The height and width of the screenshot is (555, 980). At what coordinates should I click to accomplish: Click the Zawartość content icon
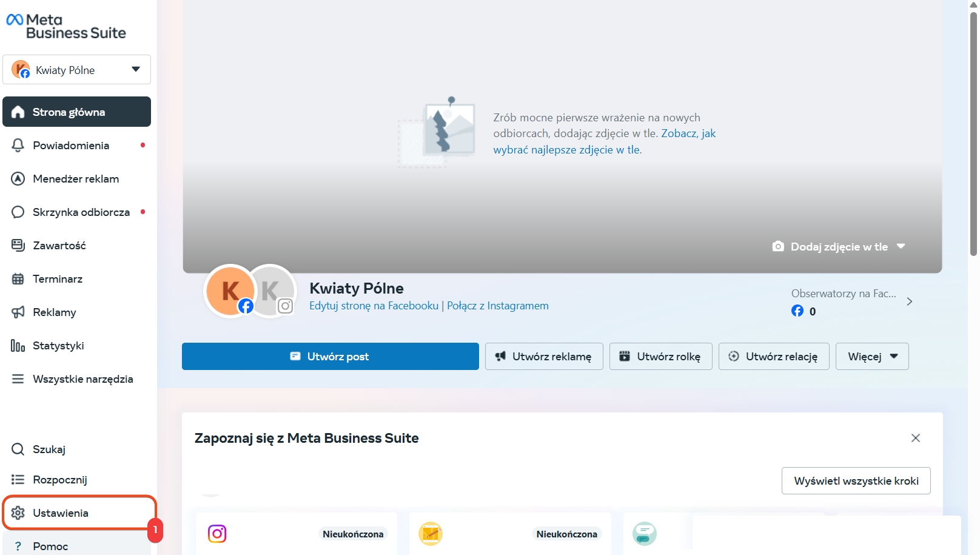18,245
